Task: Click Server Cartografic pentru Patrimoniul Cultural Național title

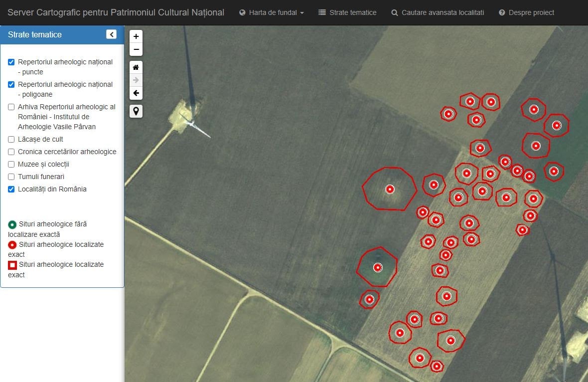Action: click(116, 12)
